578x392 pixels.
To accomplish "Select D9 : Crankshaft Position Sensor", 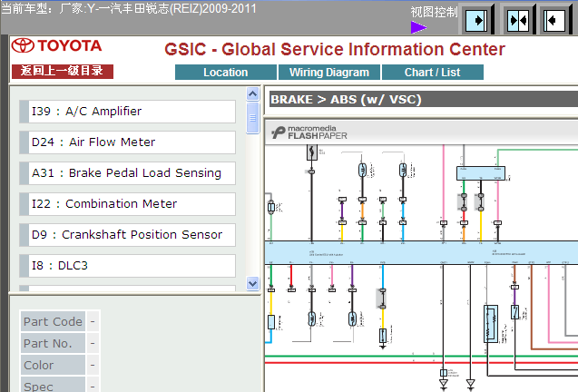I will pos(128,235).
